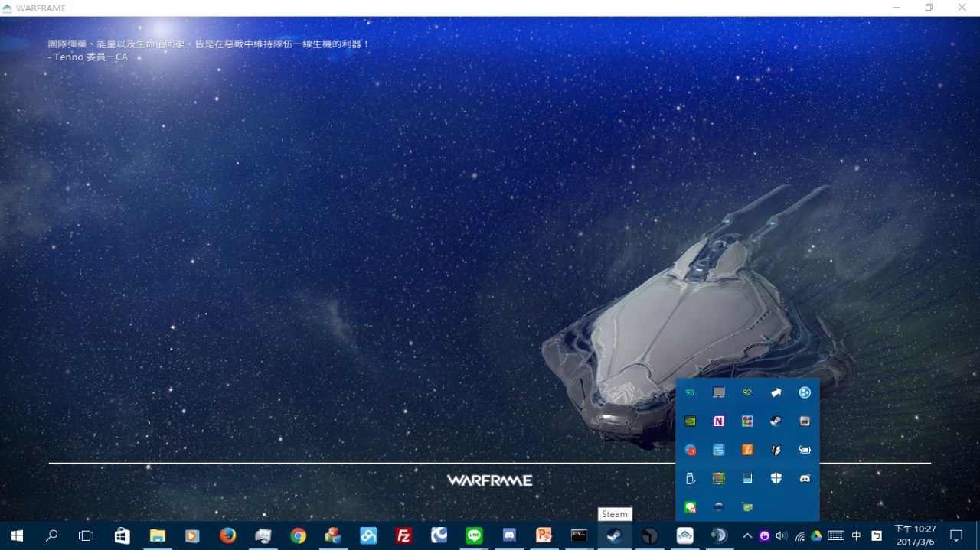
Task: Open File Explorer from the taskbar
Action: coord(157,536)
